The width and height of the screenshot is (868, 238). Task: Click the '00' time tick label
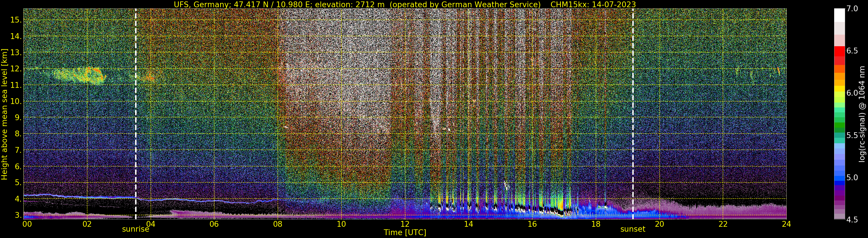tap(27, 224)
